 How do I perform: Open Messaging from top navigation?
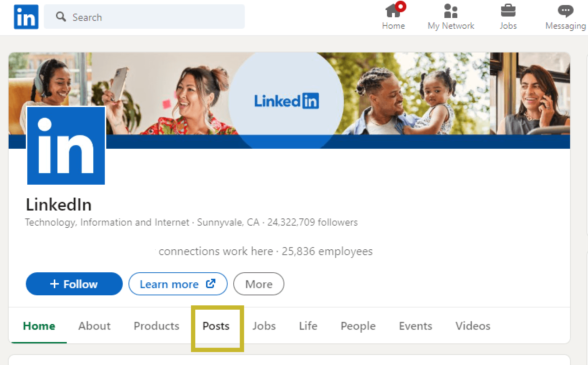coord(566,17)
